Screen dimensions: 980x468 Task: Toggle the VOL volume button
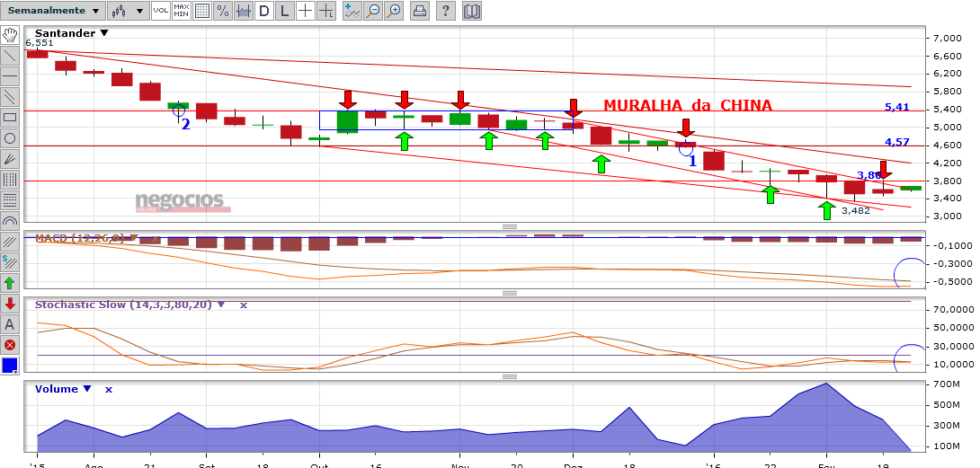tap(161, 11)
